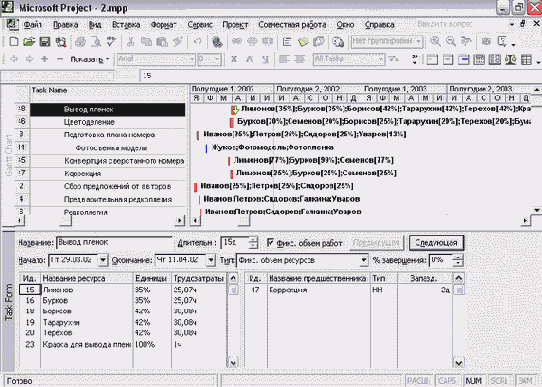Zoom in on the Gantt timescale
The height and width of the screenshot is (387, 542).
point(435,42)
